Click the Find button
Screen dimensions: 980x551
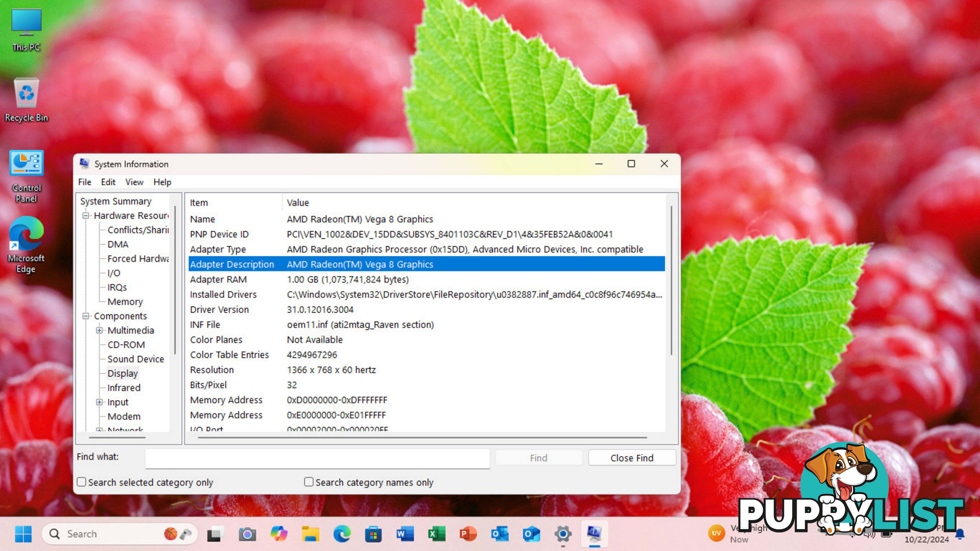(x=539, y=458)
